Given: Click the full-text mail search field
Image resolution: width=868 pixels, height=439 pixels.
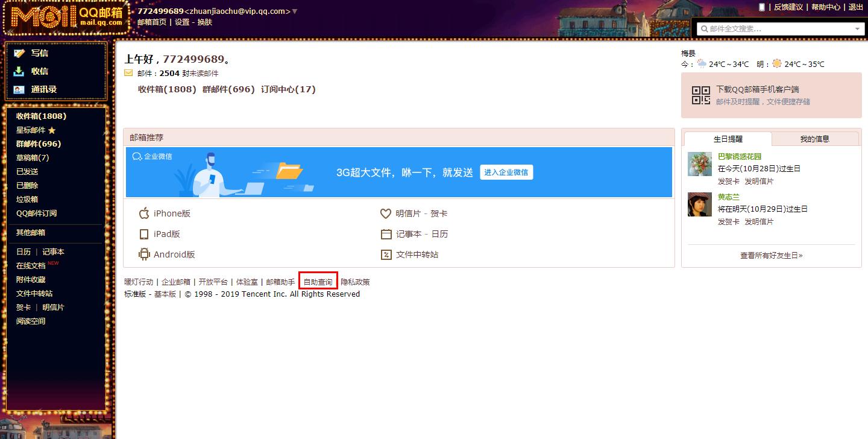Looking at the screenshot, I should pos(781,28).
